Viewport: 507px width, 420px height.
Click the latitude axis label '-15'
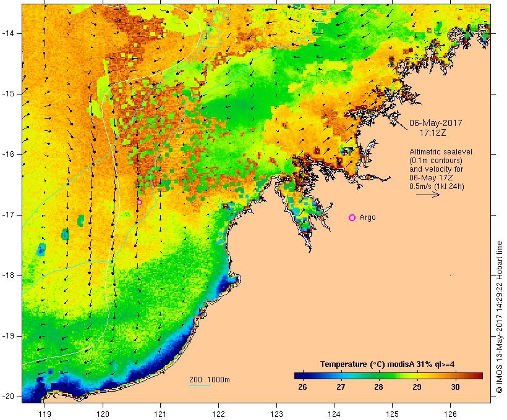pos(8,94)
